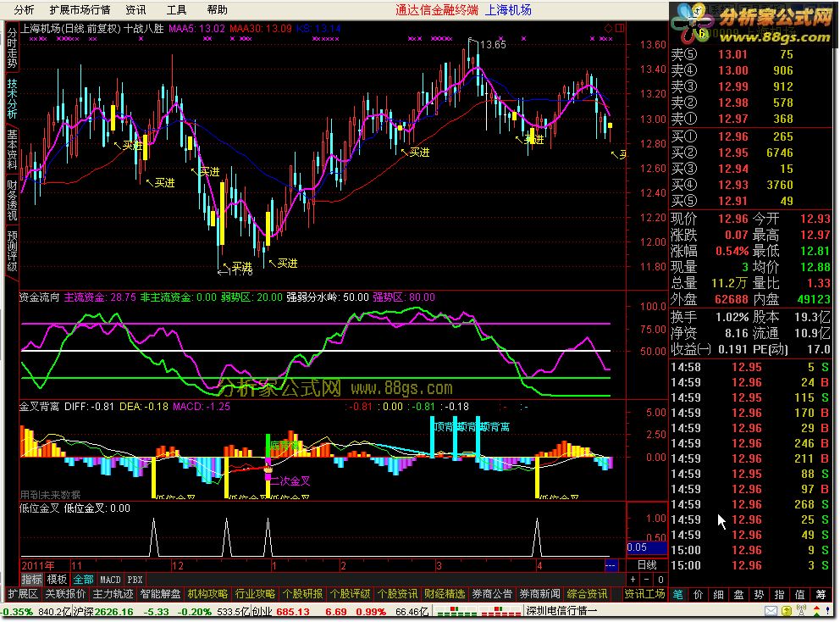Select the PBX indicator tab

(x=135, y=580)
